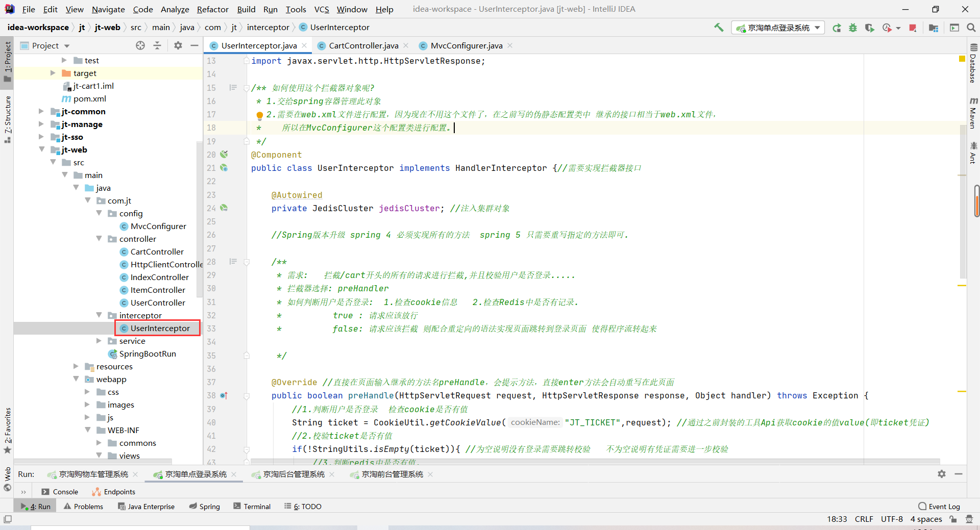Open Project Structure icon

coord(934,28)
